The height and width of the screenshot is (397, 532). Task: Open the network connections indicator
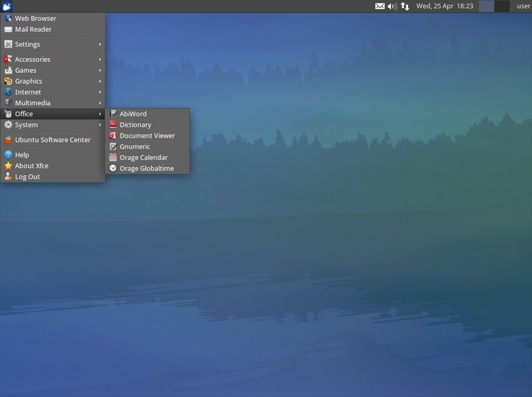405,6
